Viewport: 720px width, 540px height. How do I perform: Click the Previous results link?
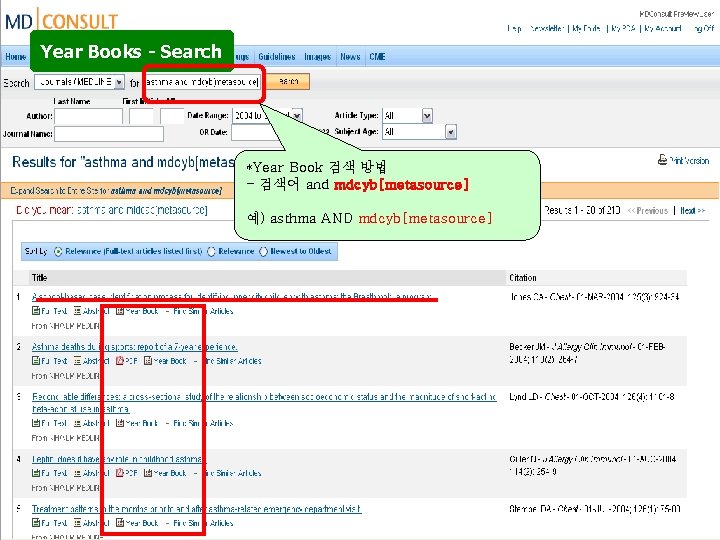(x=647, y=211)
